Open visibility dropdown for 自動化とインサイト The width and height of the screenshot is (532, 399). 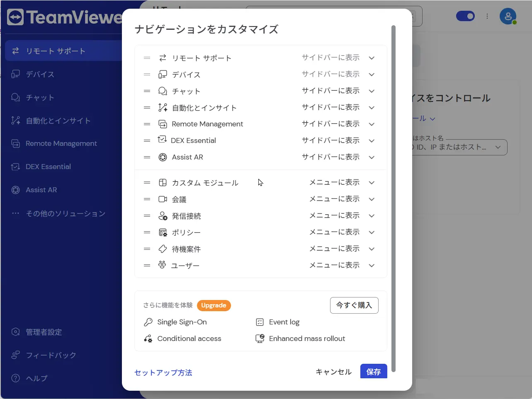(x=372, y=108)
